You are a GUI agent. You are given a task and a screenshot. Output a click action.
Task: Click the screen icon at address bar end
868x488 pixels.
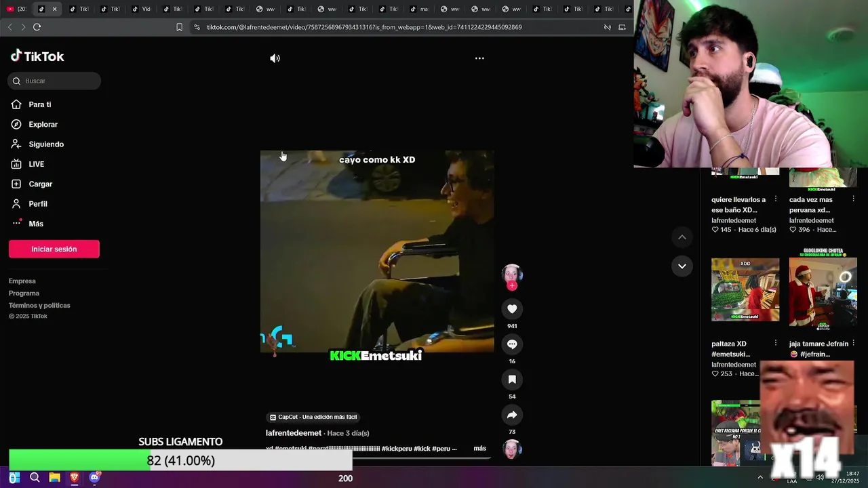tap(622, 27)
